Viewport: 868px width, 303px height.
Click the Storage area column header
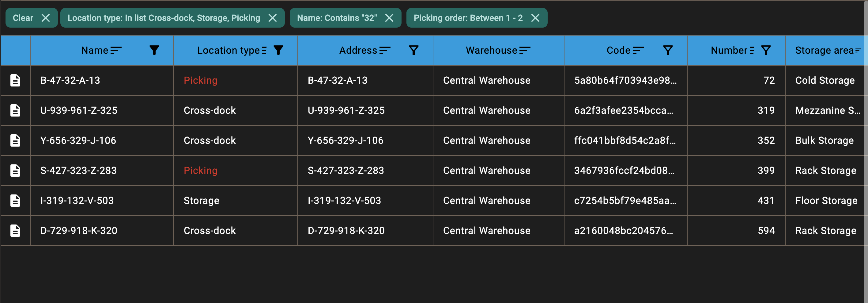825,50
